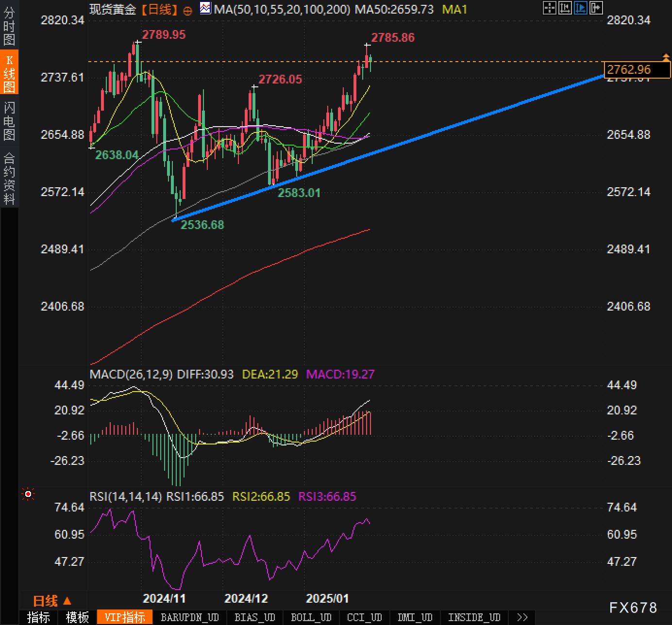The height and width of the screenshot is (625, 672).
Task: Select the K线图 sidebar tab
Action: (9, 73)
